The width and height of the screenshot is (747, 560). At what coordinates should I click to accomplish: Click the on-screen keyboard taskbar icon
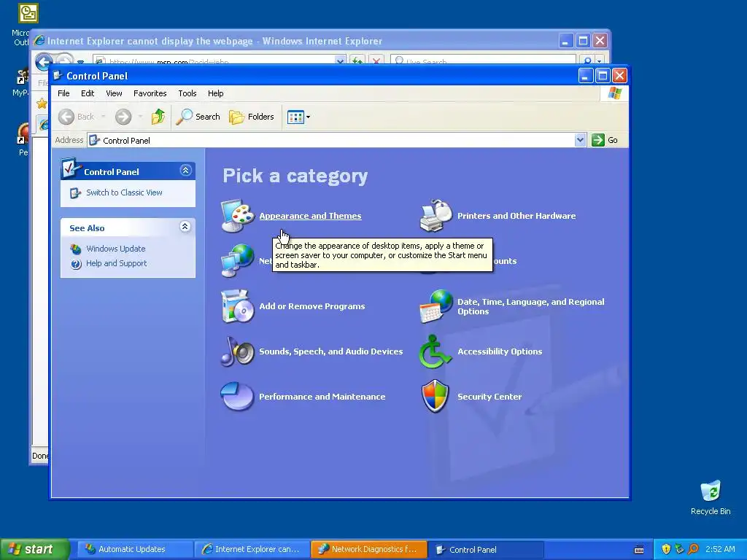pos(639,550)
